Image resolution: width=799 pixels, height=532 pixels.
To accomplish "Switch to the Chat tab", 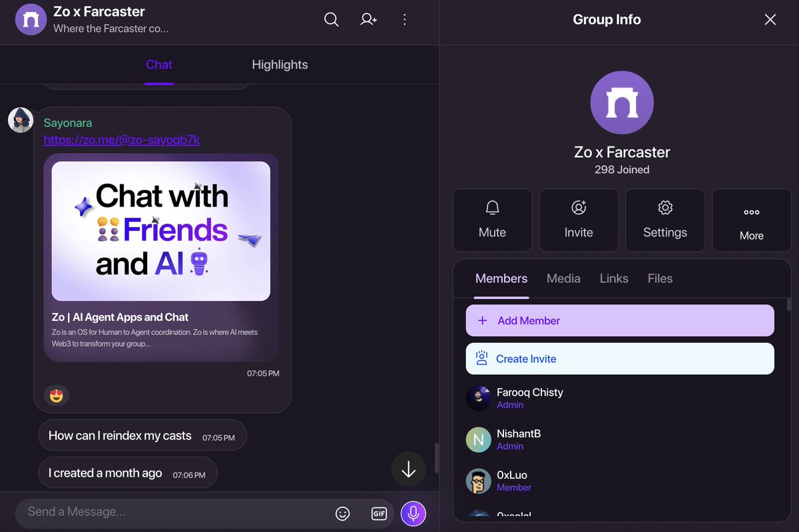I will point(159,65).
